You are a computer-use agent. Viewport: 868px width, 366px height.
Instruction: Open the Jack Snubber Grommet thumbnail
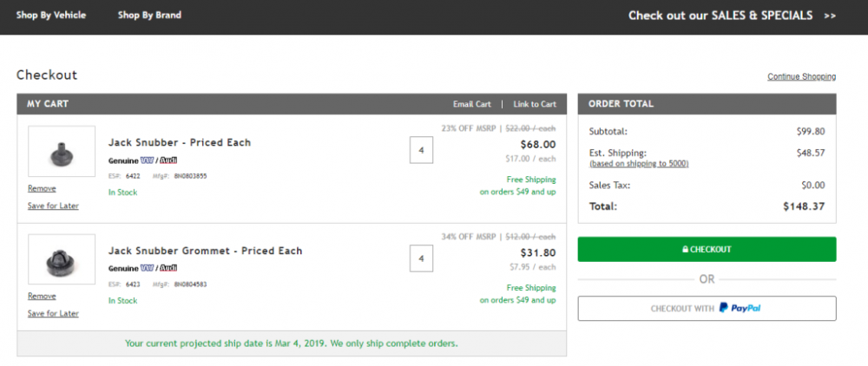[62, 259]
